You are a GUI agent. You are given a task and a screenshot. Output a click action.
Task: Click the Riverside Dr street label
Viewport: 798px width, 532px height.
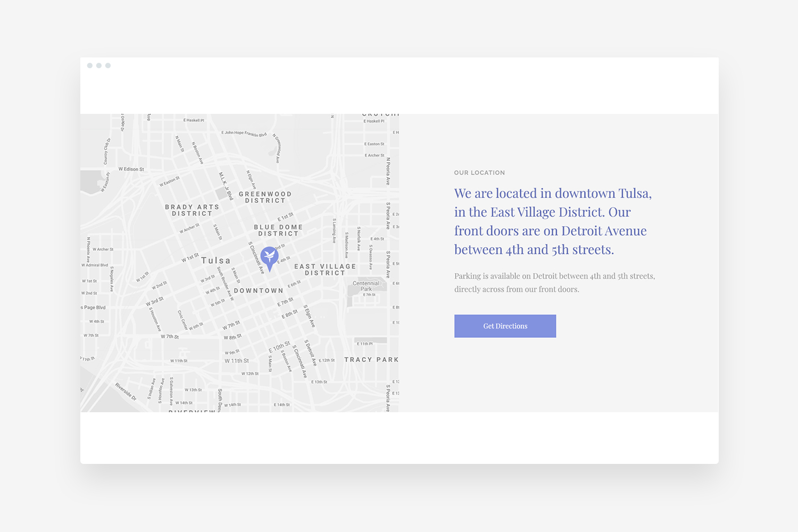click(126, 392)
